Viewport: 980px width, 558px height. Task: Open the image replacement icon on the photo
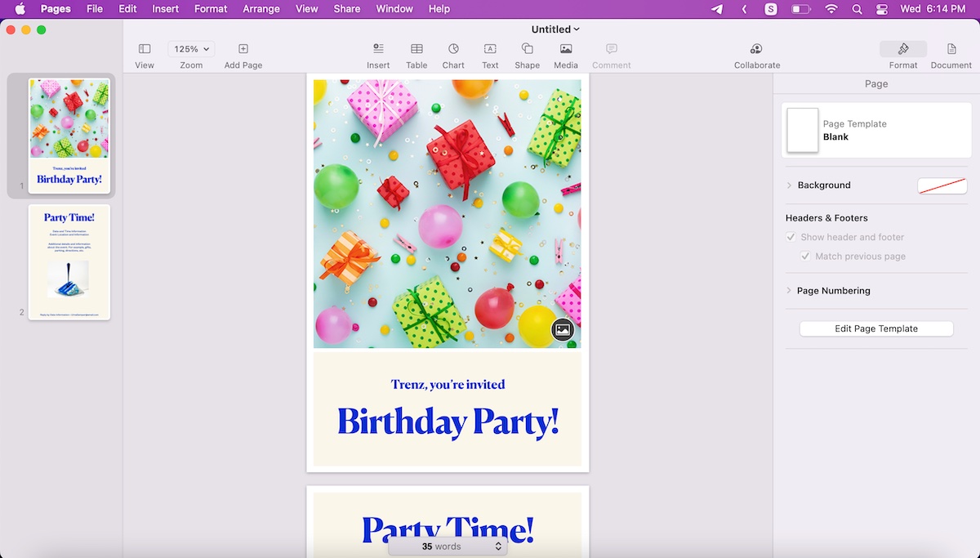[561, 328]
